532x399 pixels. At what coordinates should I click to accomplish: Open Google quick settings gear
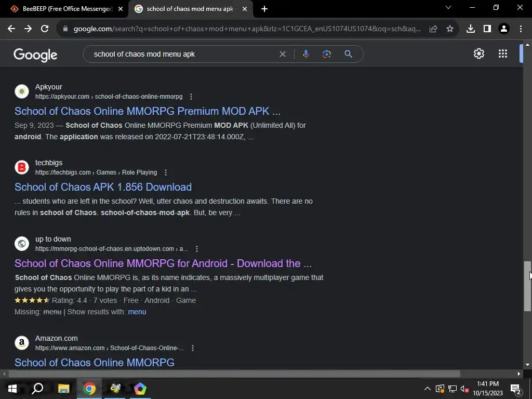coord(478,54)
